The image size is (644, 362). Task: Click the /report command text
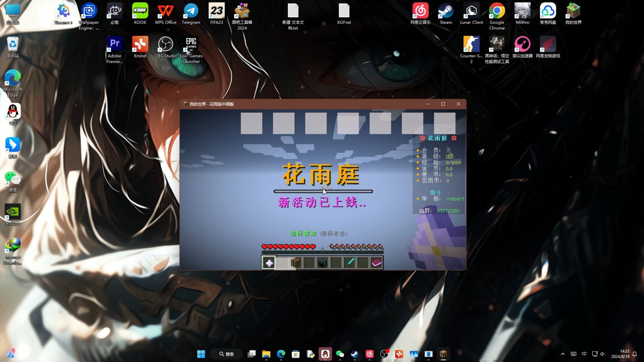455,199
